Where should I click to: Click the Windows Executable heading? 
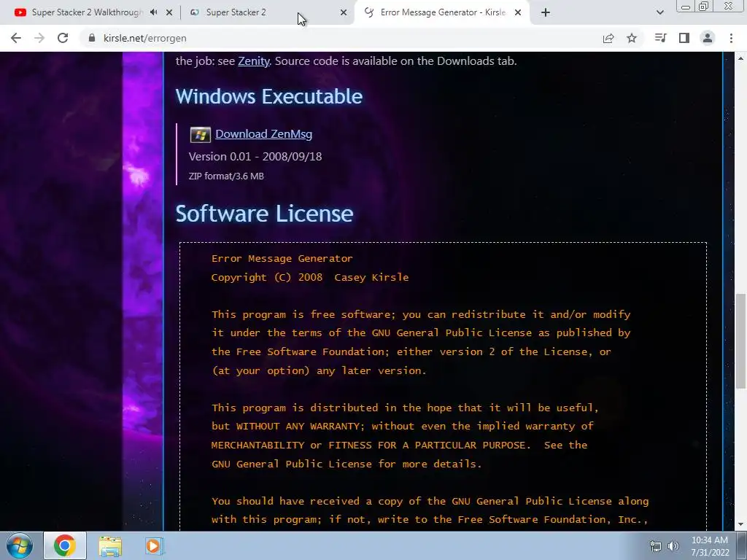click(x=269, y=97)
